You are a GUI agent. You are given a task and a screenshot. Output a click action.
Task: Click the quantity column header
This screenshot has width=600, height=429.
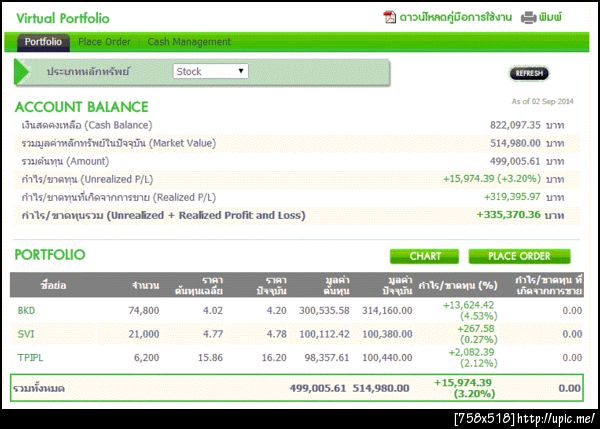pos(145,285)
